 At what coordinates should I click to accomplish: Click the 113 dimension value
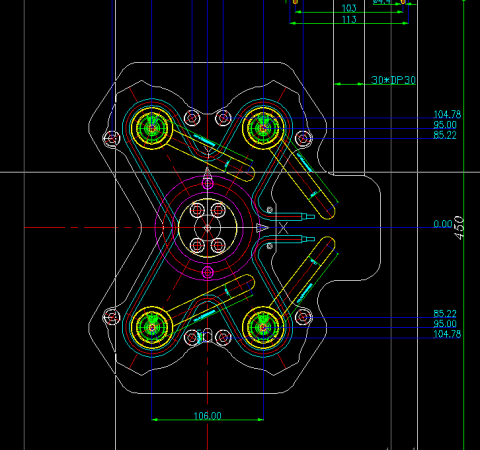tap(349, 19)
